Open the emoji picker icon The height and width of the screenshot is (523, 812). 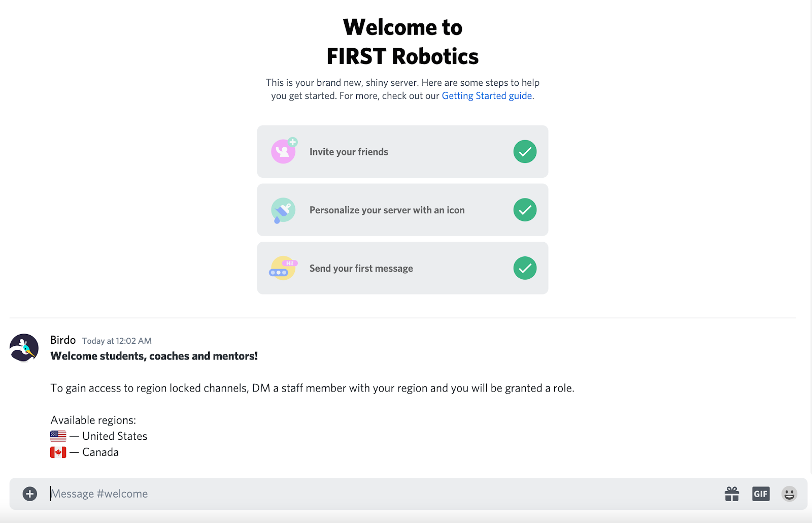pos(788,493)
